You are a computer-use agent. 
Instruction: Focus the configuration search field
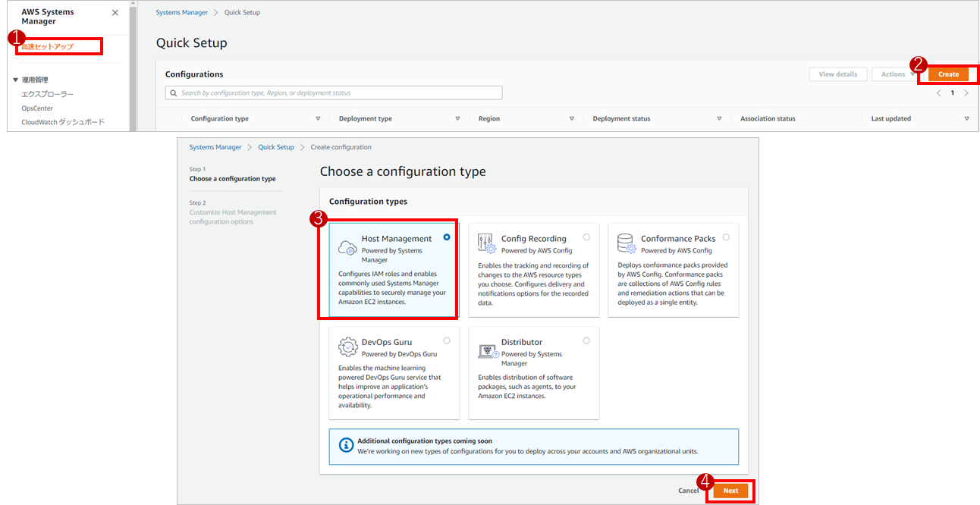pos(334,93)
